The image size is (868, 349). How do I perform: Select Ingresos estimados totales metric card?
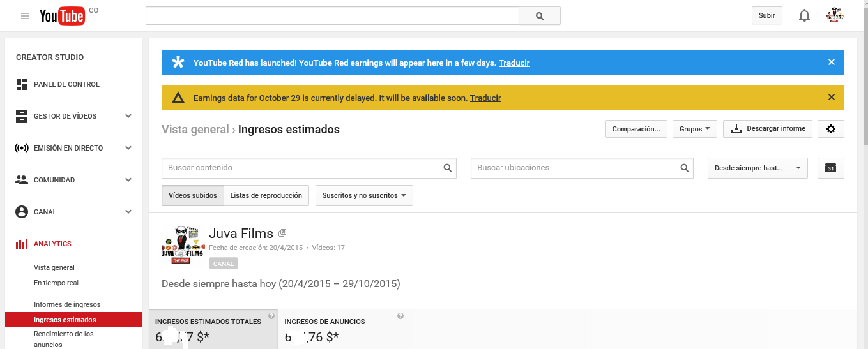click(x=213, y=329)
